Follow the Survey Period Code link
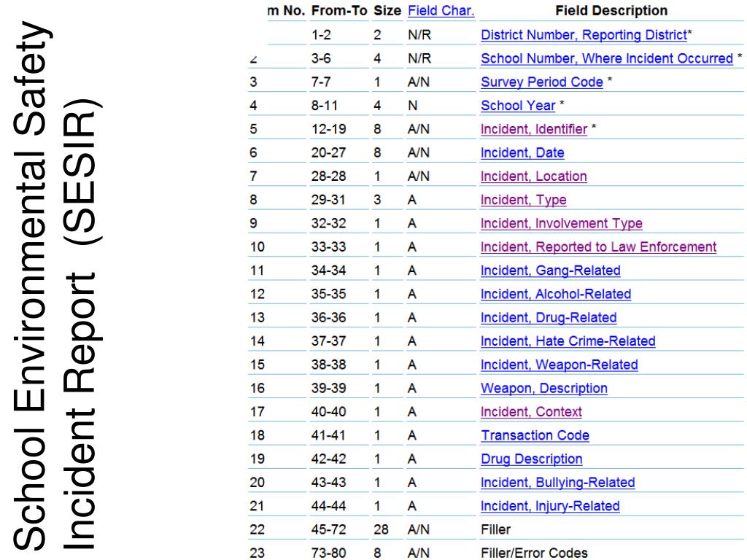This screenshot has height=560, width=747. pos(542,82)
